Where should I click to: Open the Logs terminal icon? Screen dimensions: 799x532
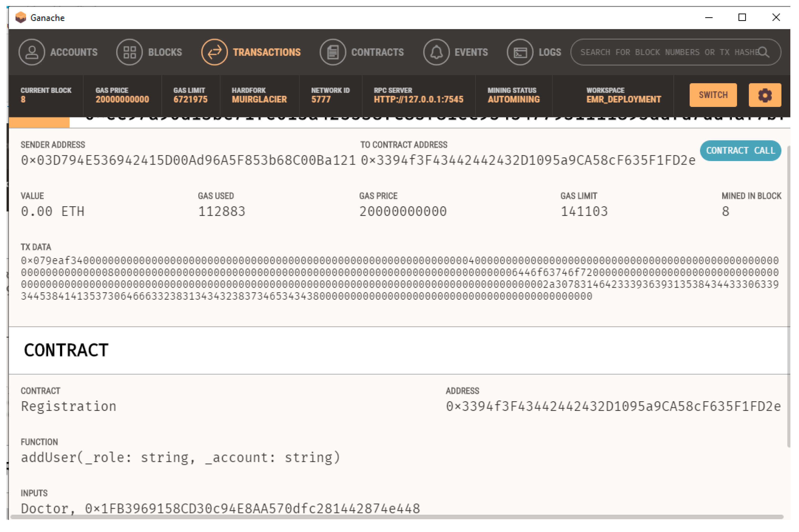tap(520, 52)
